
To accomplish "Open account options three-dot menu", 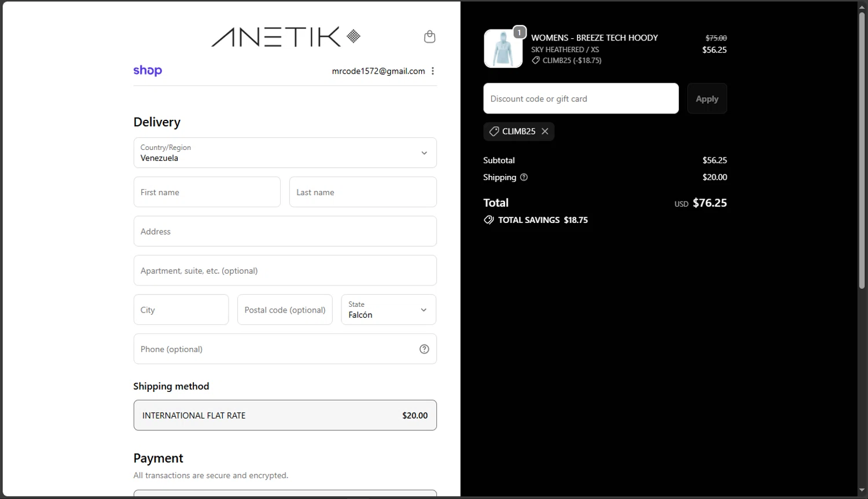I will tap(433, 71).
